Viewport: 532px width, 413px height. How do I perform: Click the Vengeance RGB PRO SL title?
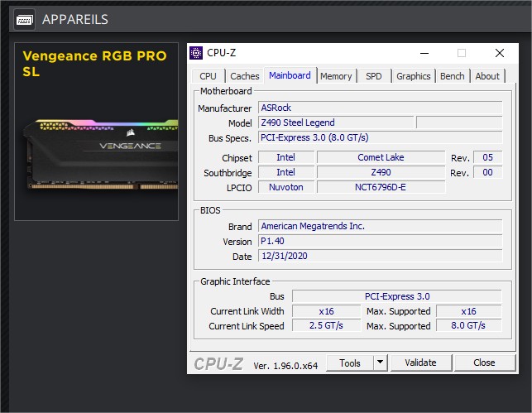(x=94, y=64)
